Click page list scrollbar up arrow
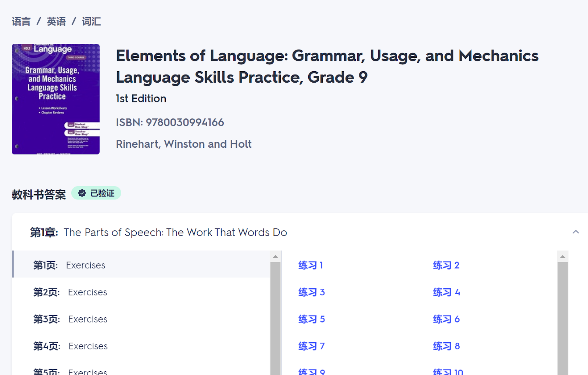This screenshot has width=588, height=375. click(276, 257)
